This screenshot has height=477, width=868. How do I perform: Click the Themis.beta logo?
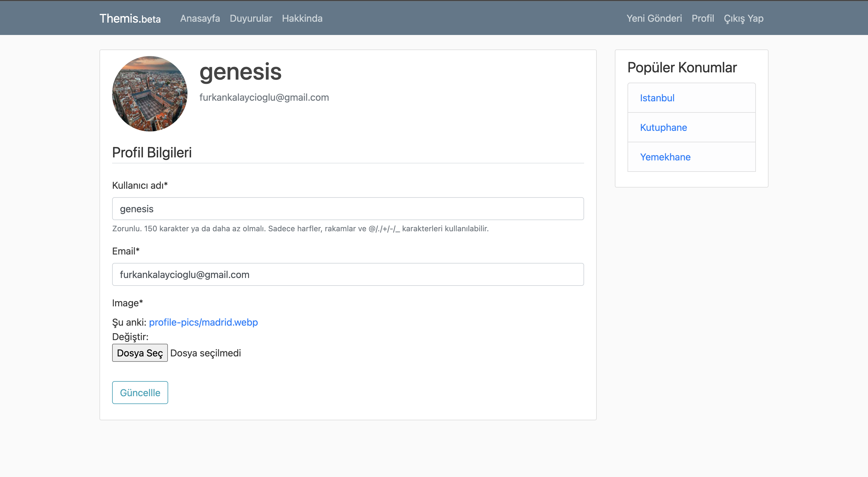tap(130, 19)
